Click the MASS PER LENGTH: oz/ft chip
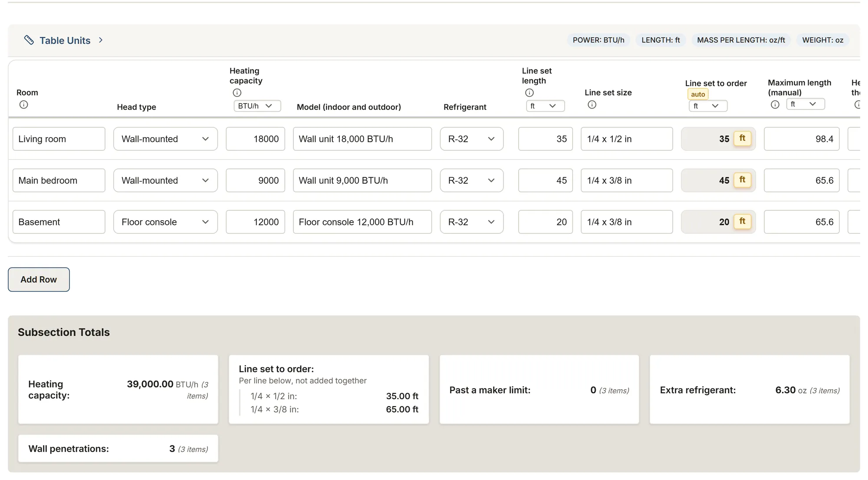The image size is (868, 480). pyautogui.click(x=741, y=40)
